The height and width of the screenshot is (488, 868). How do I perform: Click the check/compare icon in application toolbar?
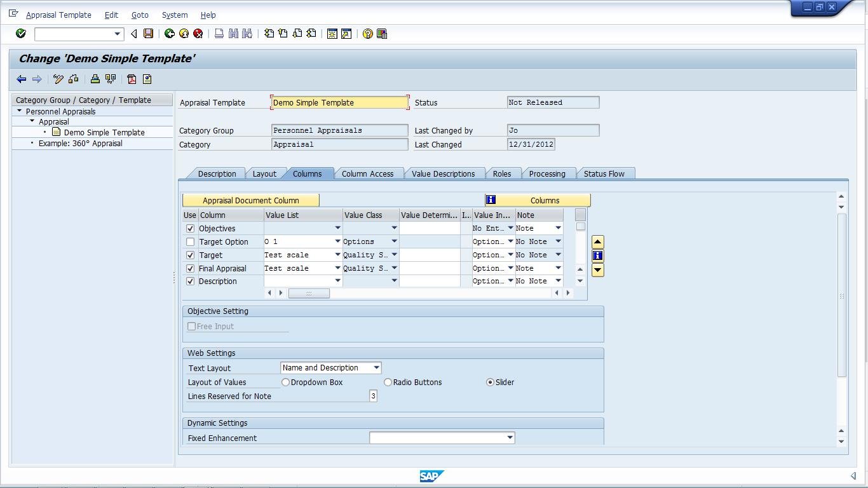click(x=111, y=79)
